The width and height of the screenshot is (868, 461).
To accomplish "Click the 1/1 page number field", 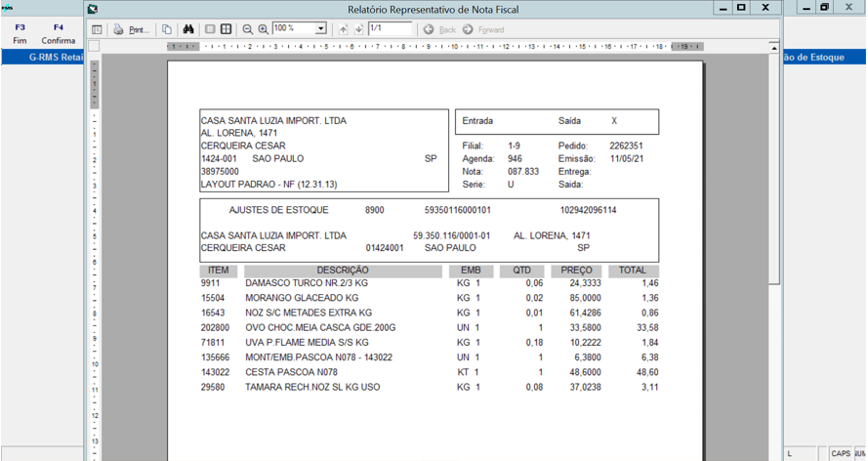I will click(391, 28).
